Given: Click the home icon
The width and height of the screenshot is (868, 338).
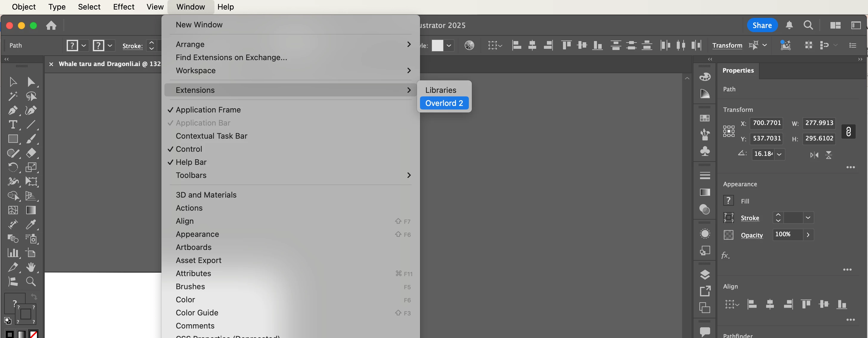Looking at the screenshot, I should point(51,26).
